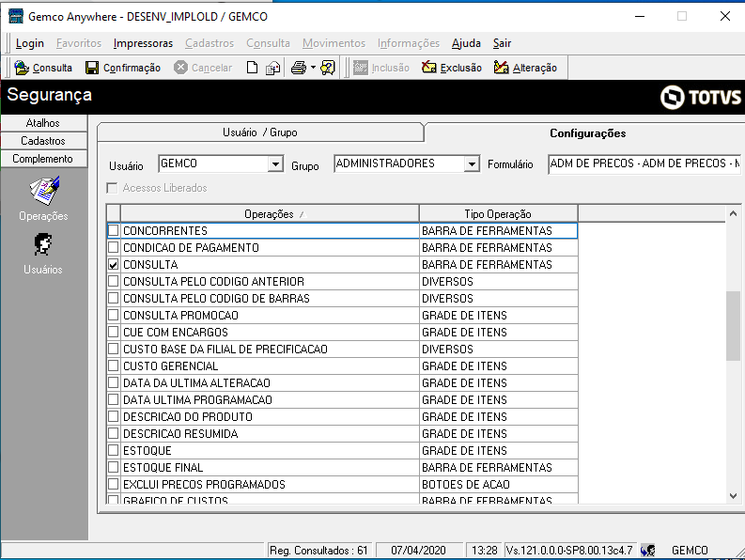
Task: Uncheck the CONSULTA operation checkbox
Action: tap(113, 264)
